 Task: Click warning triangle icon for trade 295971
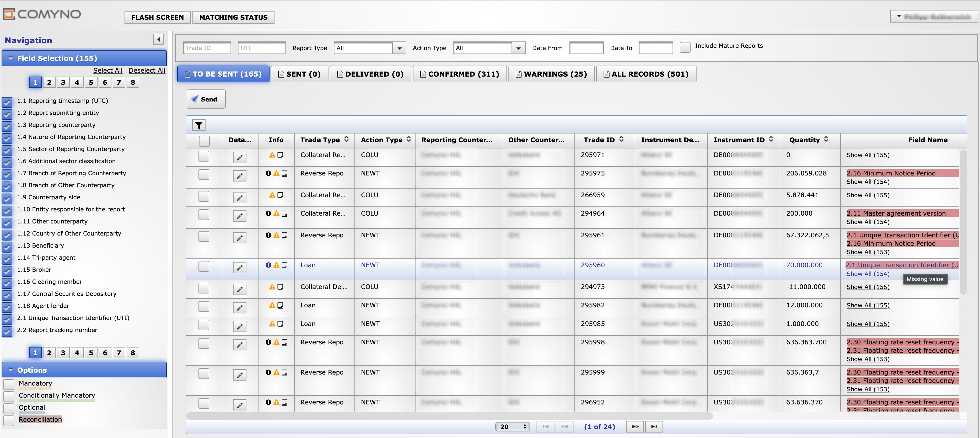point(272,155)
